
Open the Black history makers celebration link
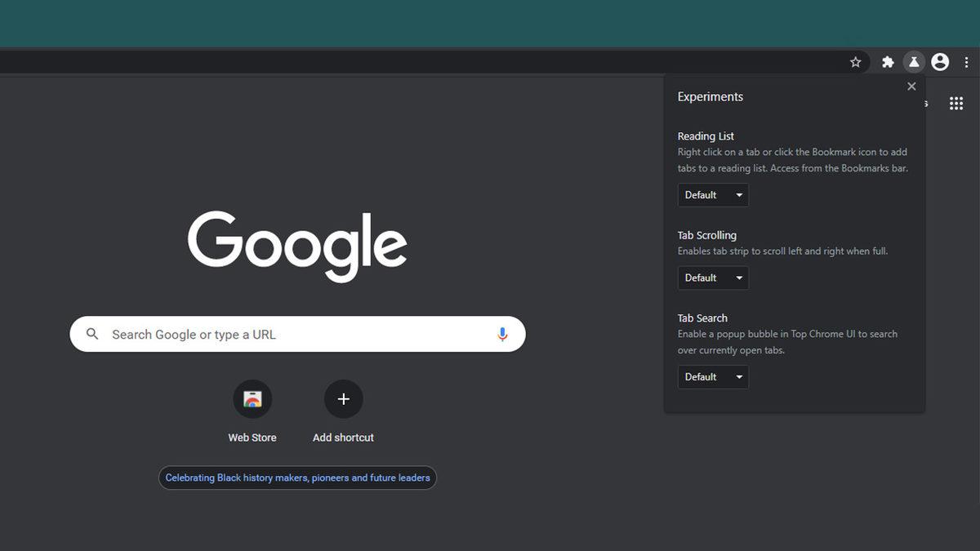click(297, 478)
